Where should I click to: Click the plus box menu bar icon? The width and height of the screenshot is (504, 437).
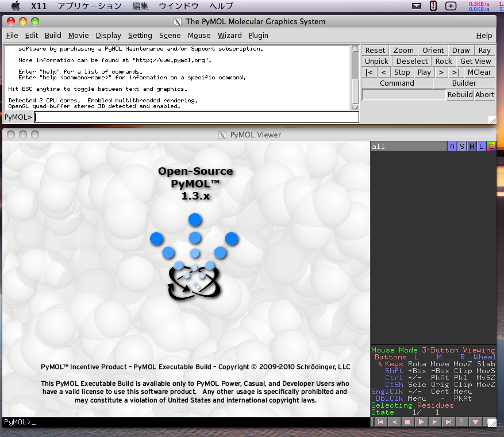pyautogui.click(x=451, y=6)
